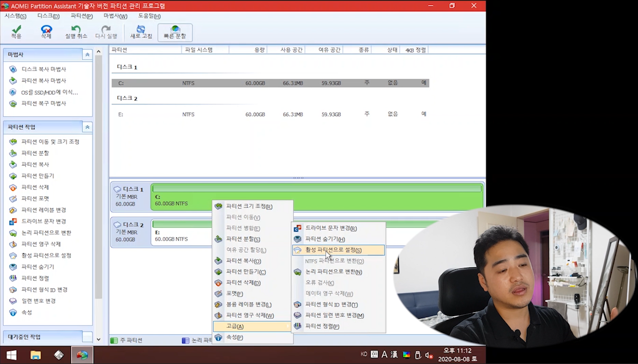Open the 마법사(W) menu

pos(115,16)
